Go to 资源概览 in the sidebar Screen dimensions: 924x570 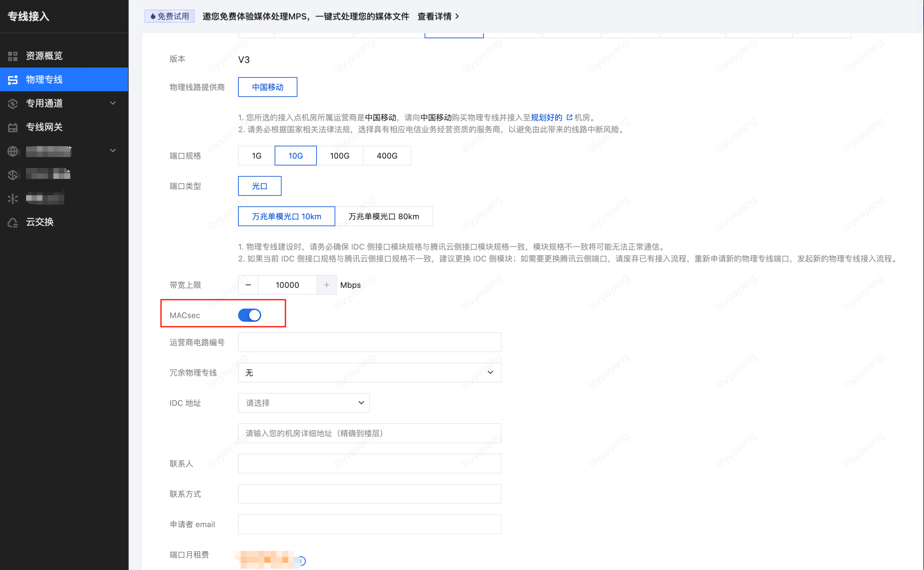pos(44,56)
